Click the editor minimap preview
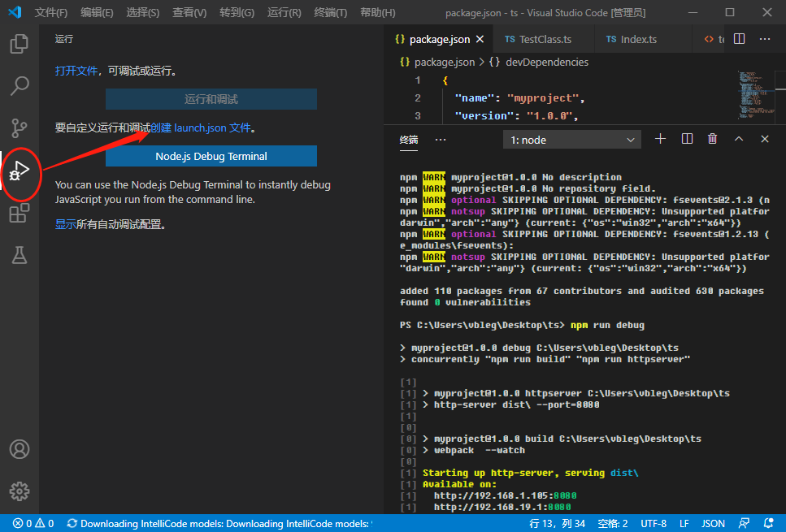 click(757, 95)
